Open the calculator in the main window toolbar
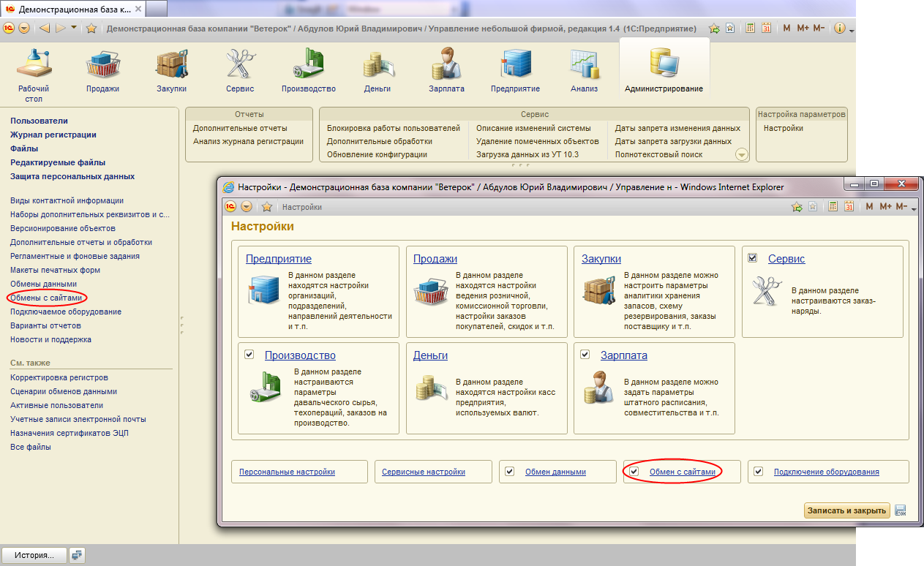The height and width of the screenshot is (566, 924). click(750, 29)
